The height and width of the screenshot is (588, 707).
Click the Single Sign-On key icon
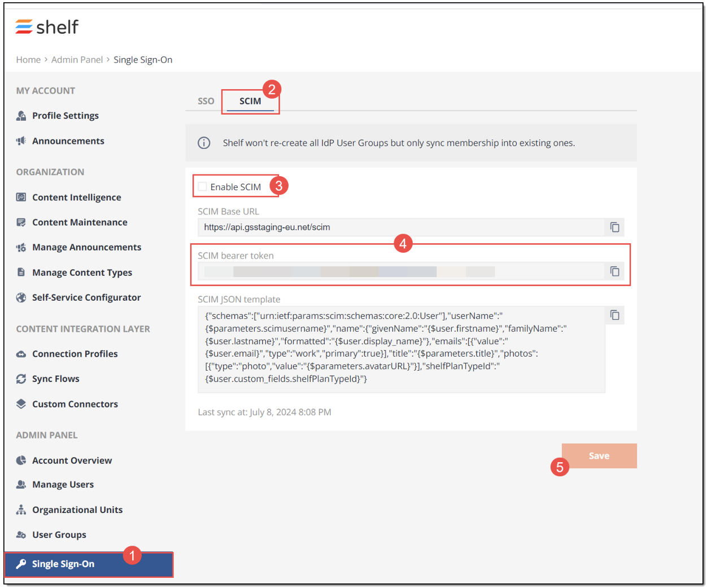21,564
